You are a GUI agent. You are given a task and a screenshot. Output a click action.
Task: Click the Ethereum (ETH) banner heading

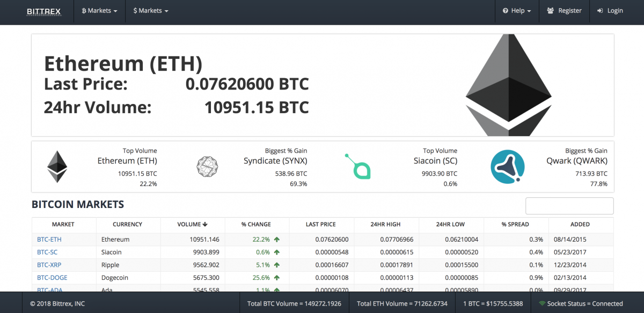pos(123,63)
